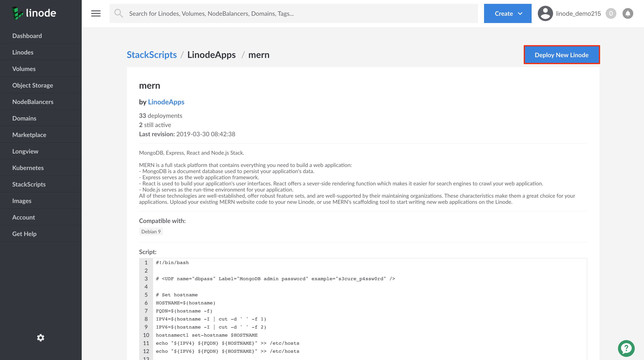Click the Deploy New Linode button
Screen dimensions: 644x360
click(x=562, y=55)
